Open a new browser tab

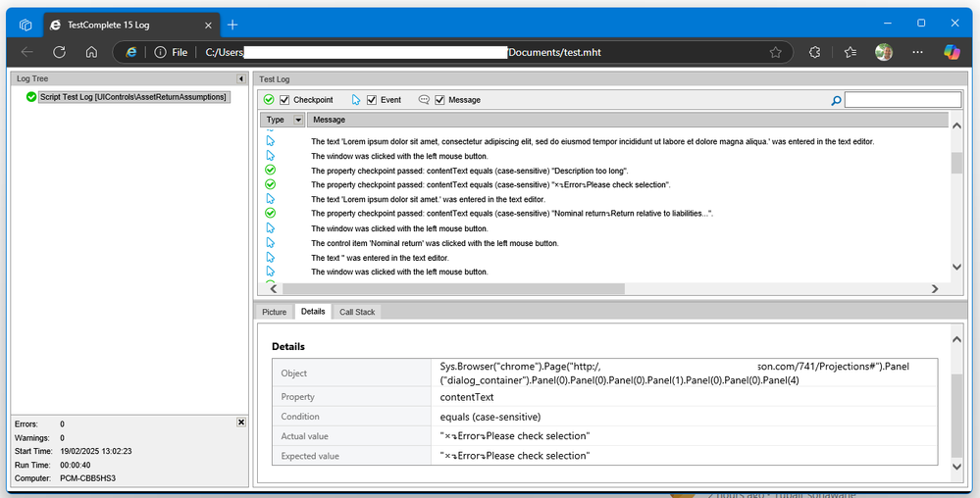tap(232, 24)
